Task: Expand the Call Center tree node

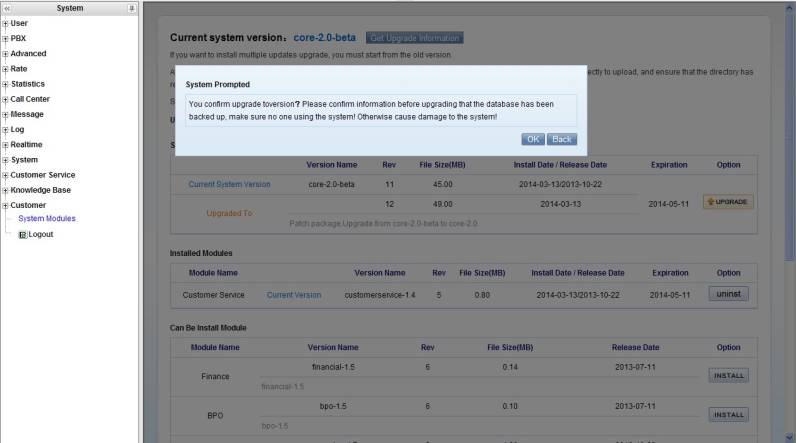Action: (6, 99)
